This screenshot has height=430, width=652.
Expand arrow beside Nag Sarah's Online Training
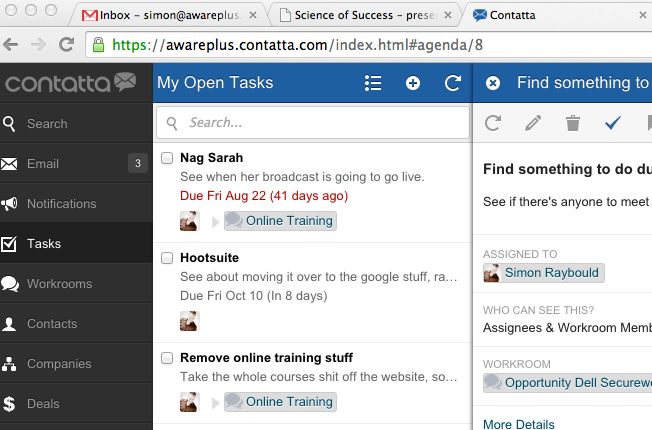coord(213,221)
